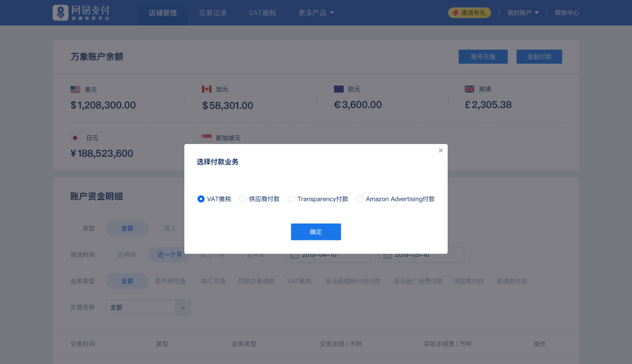Switch to the 交易记录 tab
632x364 pixels.
tap(212, 12)
